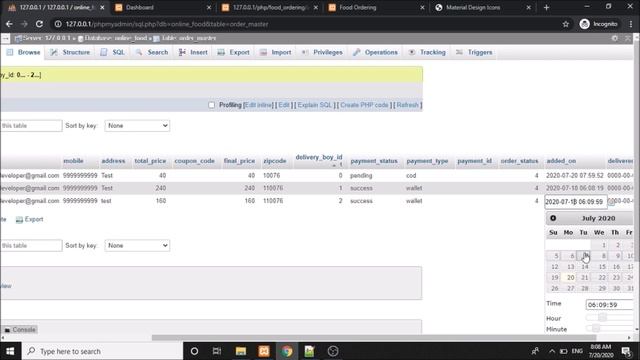Screen dimensions: 640x360
Task: Open the Structure tab
Action: pyautogui.click(x=70, y=52)
